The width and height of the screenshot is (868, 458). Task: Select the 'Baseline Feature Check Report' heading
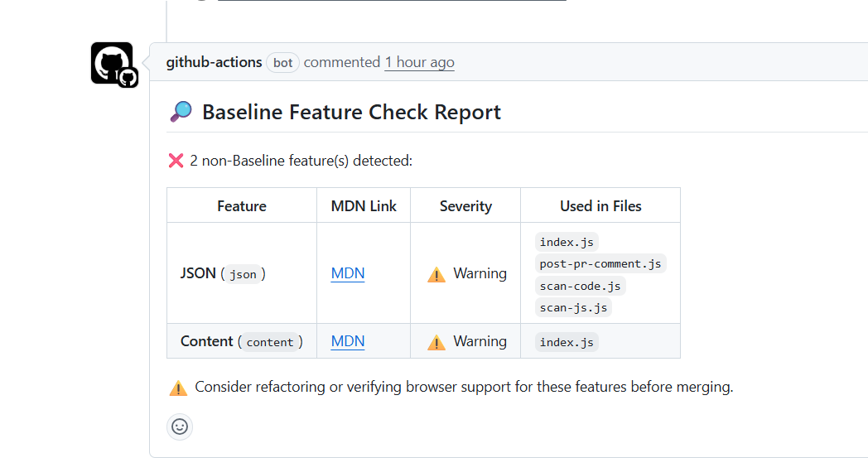(351, 112)
